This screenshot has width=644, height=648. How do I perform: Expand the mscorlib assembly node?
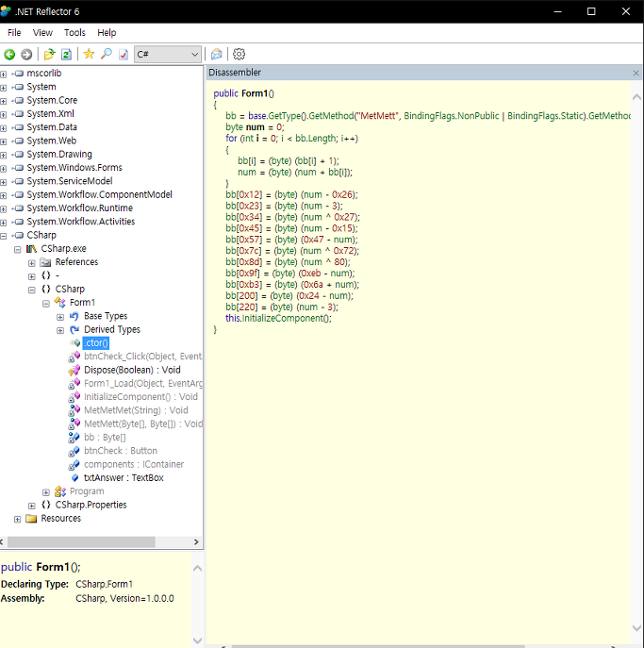pyautogui.click(x=4, y=75)
